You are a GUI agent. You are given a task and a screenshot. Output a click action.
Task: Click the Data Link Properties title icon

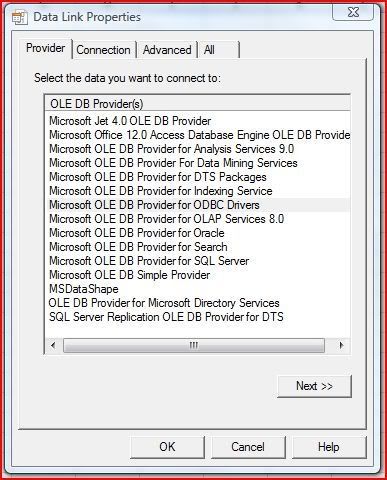tap(19, 17)
